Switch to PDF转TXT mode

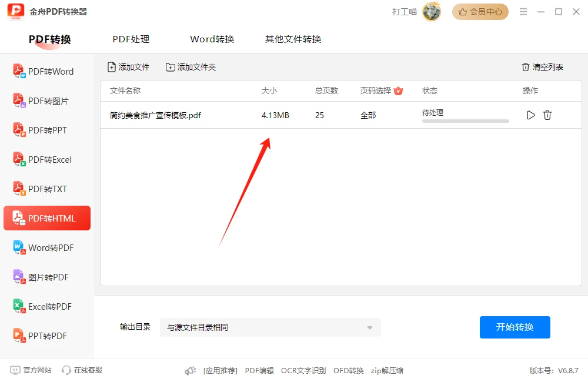[47, 189]
